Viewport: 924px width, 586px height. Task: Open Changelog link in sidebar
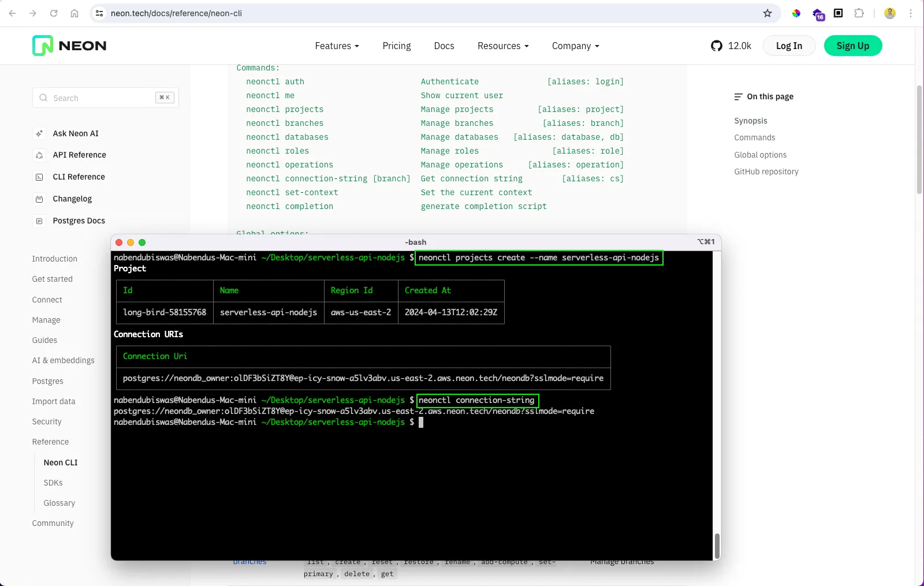coord(72,199)
